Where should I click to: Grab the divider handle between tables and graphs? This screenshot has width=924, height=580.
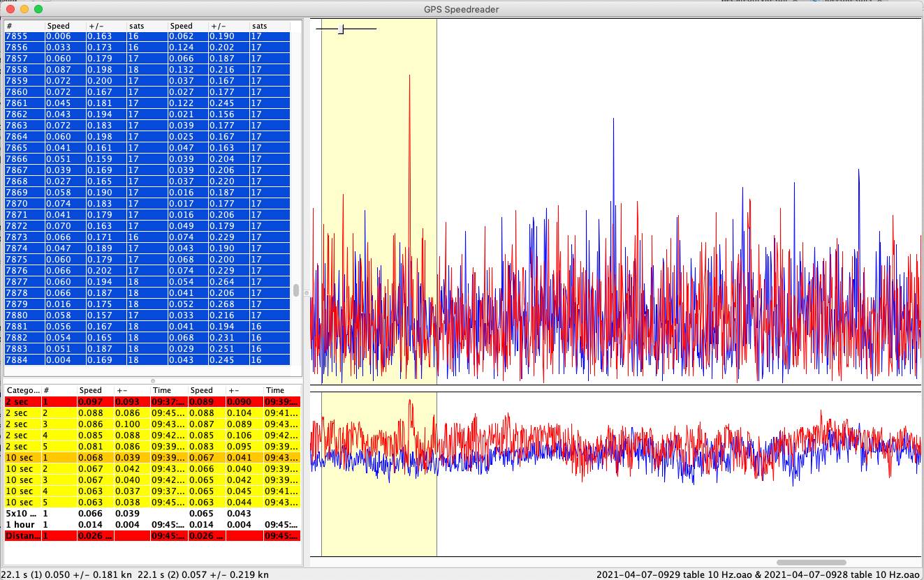(x=307, y=292)
